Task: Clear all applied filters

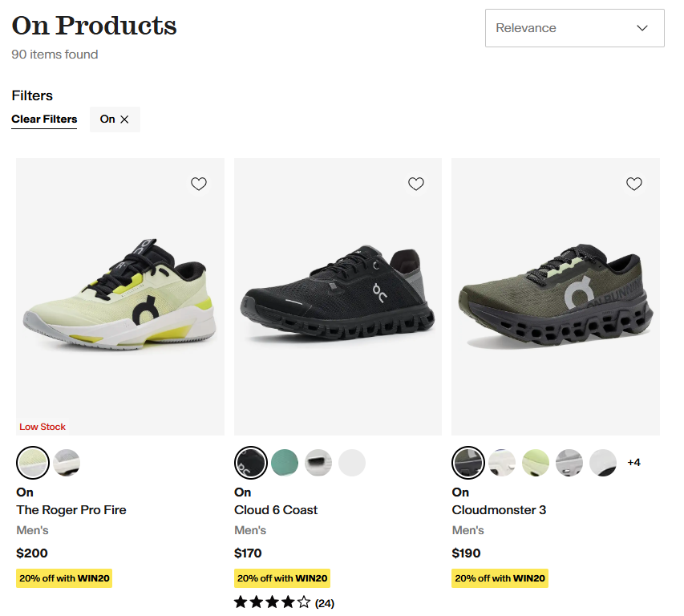Action: coord(44,120)
